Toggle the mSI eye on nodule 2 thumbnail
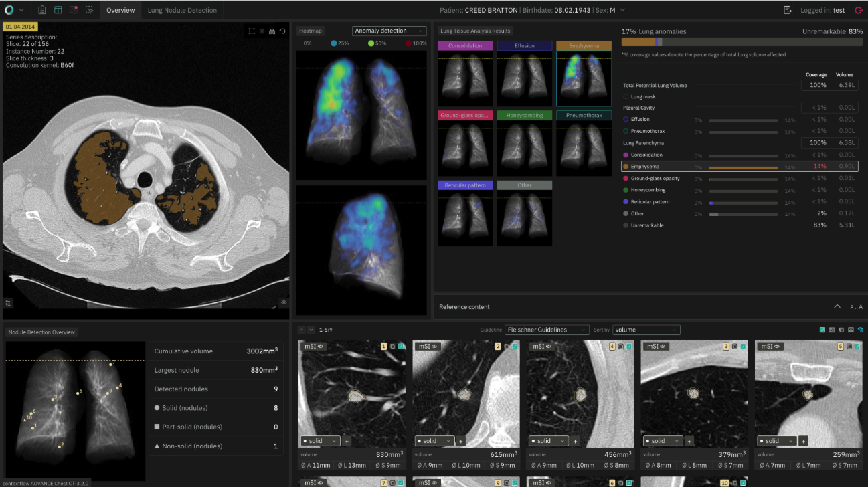The width and height of the screenshot is (868, 487). coord(434,347)
